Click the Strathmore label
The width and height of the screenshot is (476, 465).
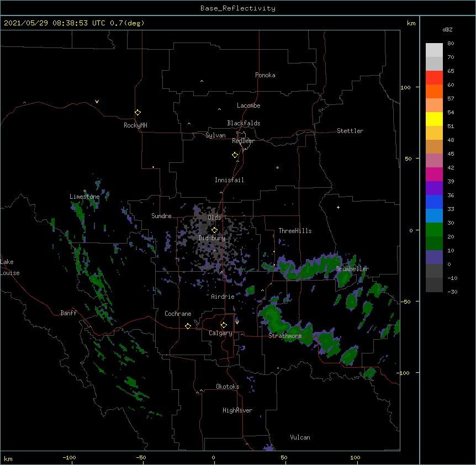coord(285,336)
